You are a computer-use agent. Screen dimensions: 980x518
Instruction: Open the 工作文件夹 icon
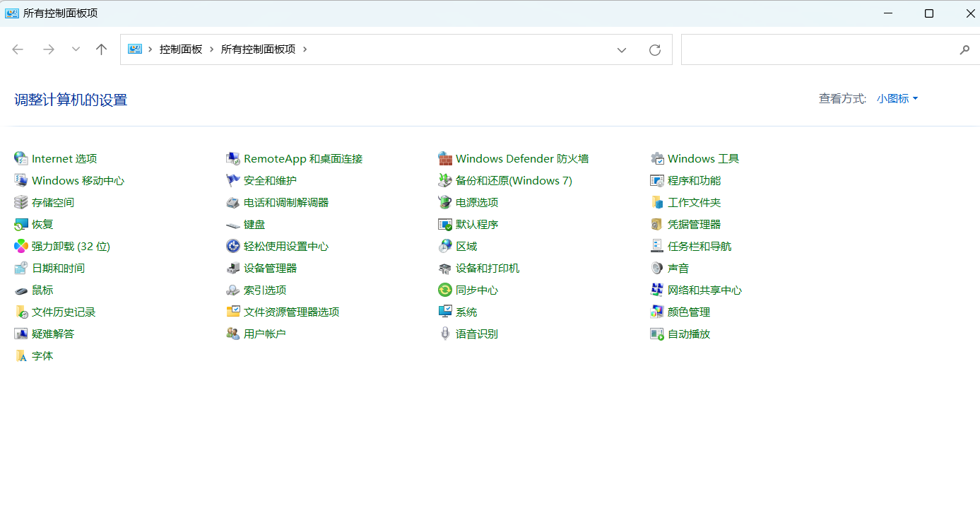click(x=656, y=202)
